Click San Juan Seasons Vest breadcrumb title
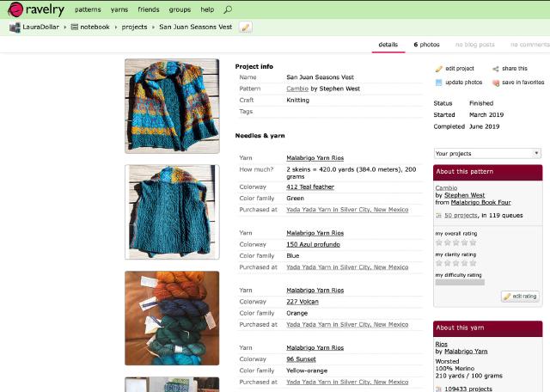The height and width of the screenshot is (392, 550). [195, 27]
